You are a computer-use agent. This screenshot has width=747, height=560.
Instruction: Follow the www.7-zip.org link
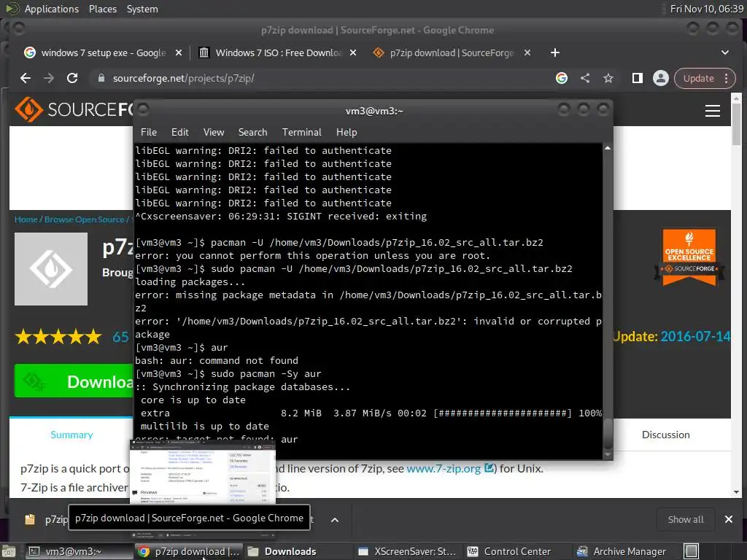click(x=444, y=469)
